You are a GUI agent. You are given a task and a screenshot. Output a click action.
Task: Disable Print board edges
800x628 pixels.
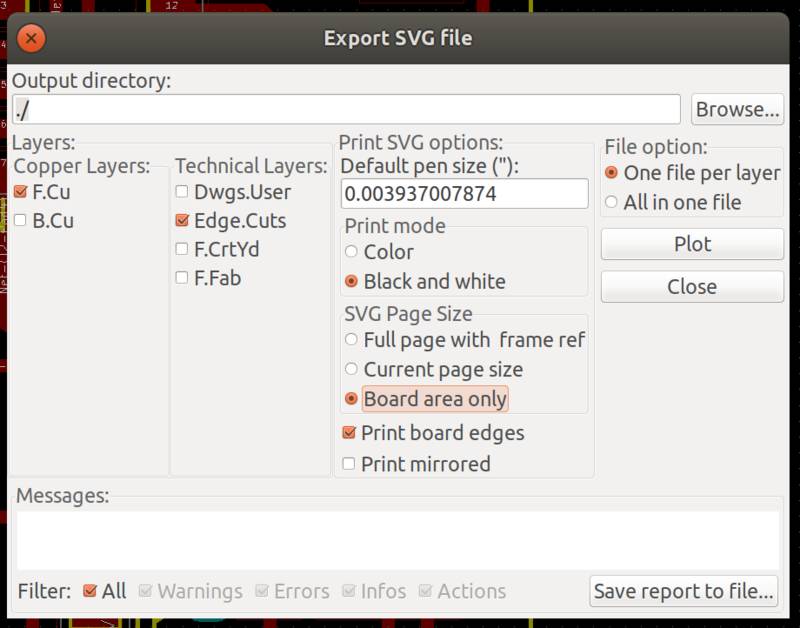[x=349, y=433]
